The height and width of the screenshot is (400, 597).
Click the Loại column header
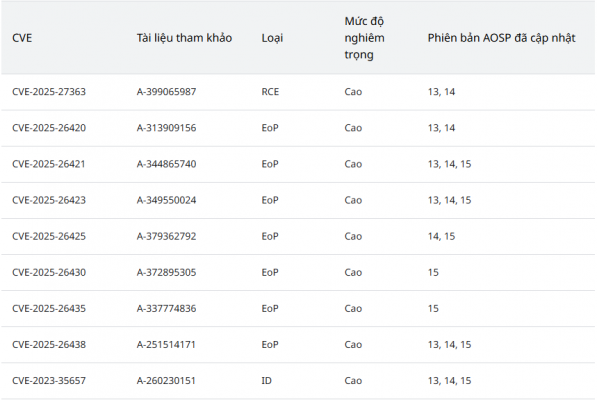[x=272, y=38]
